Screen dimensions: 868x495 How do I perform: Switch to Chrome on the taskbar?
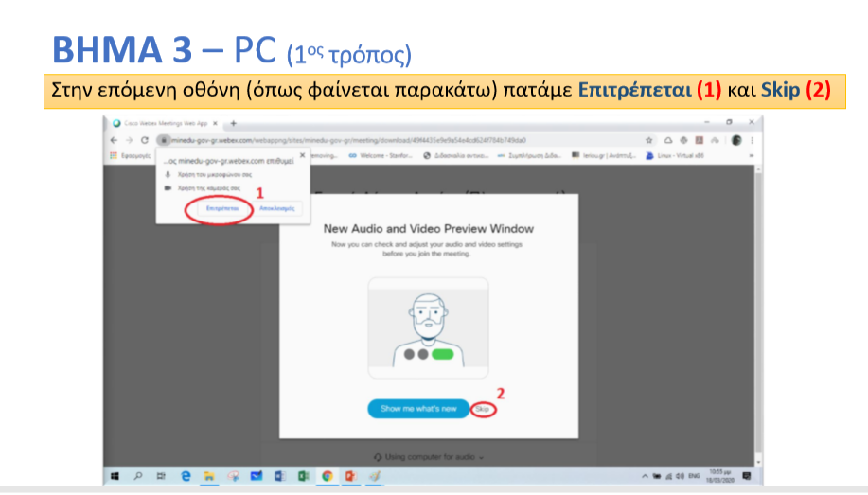[x=328, y=476]
